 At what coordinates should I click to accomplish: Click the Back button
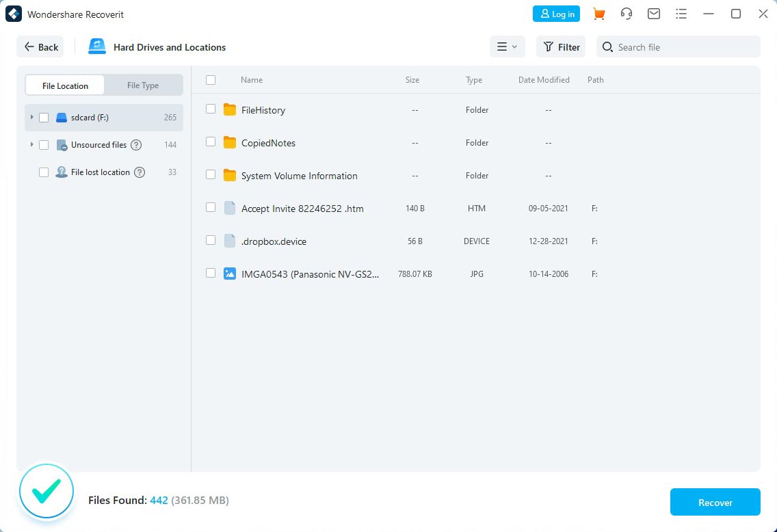[40, 46]
